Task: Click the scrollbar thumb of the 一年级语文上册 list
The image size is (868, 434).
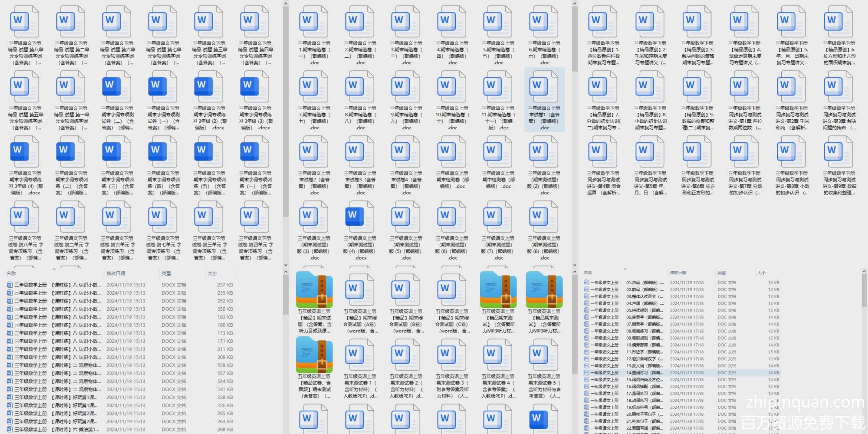Action: click(864, 291)
